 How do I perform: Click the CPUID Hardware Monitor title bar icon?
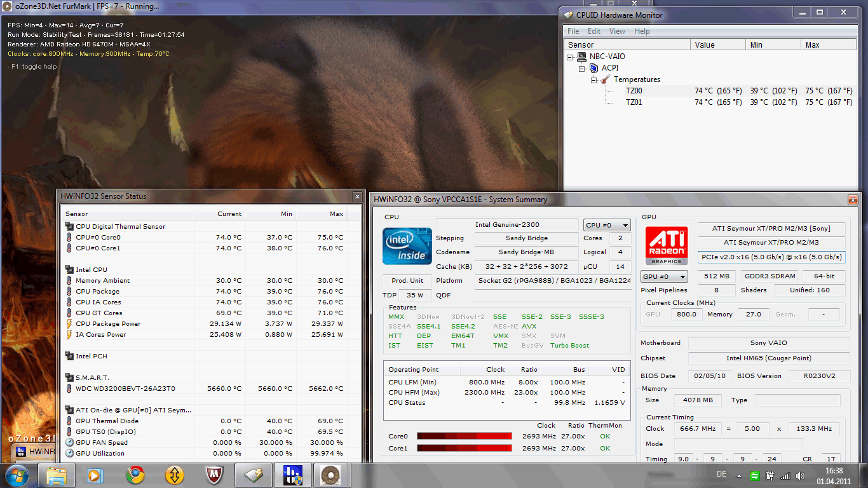click(567, 15)
